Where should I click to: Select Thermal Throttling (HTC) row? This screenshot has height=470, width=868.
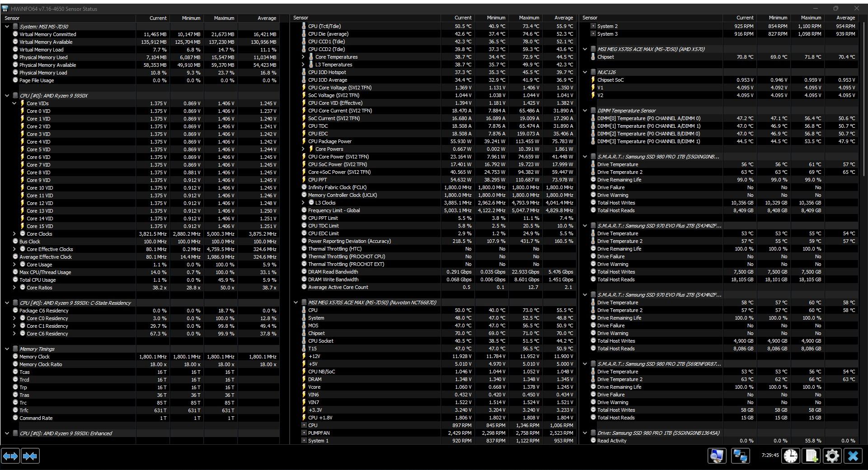click(433, 249)
